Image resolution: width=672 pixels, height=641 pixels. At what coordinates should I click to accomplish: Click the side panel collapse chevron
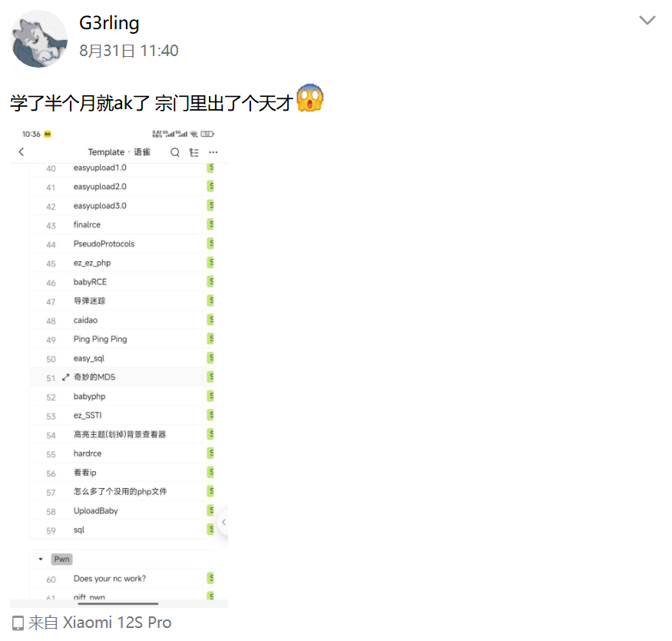pos(223,523)
